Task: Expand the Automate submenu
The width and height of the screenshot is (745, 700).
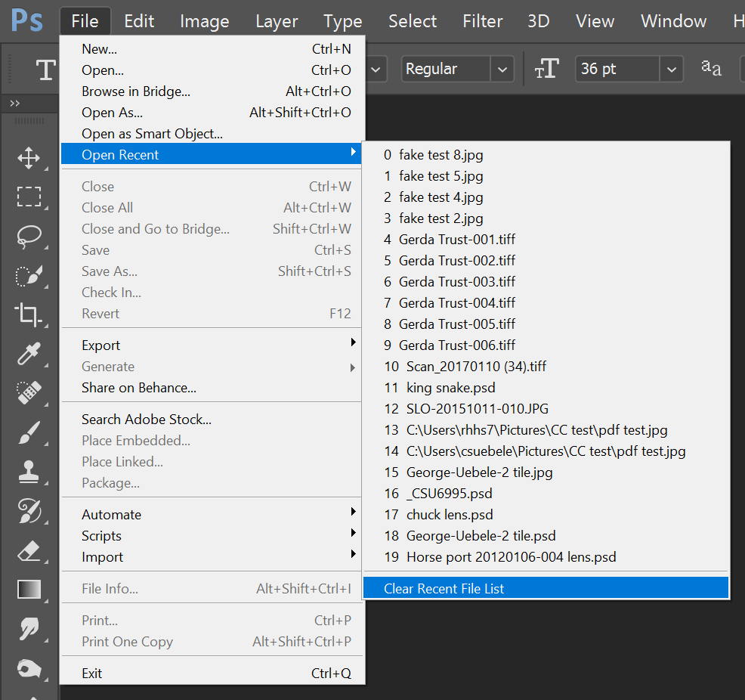Action: (x=111, y=515)
